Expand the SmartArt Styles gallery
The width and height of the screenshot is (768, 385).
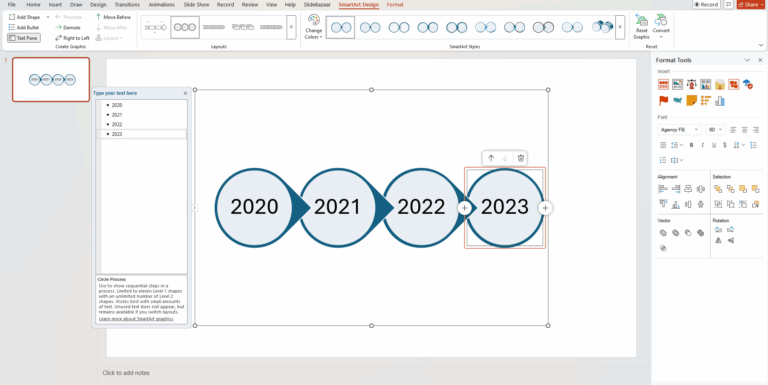coord(620,27)
